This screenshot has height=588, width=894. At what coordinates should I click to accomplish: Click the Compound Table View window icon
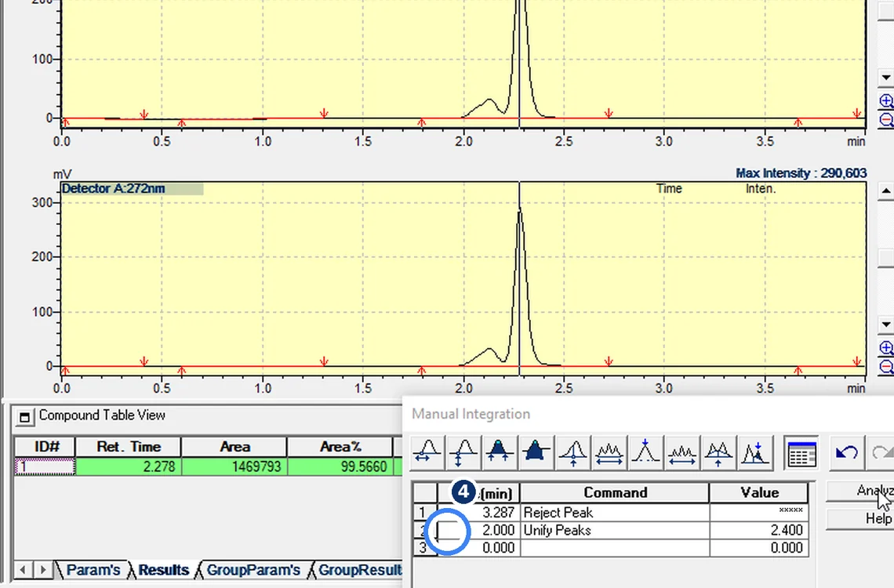[x=24, y=417]
